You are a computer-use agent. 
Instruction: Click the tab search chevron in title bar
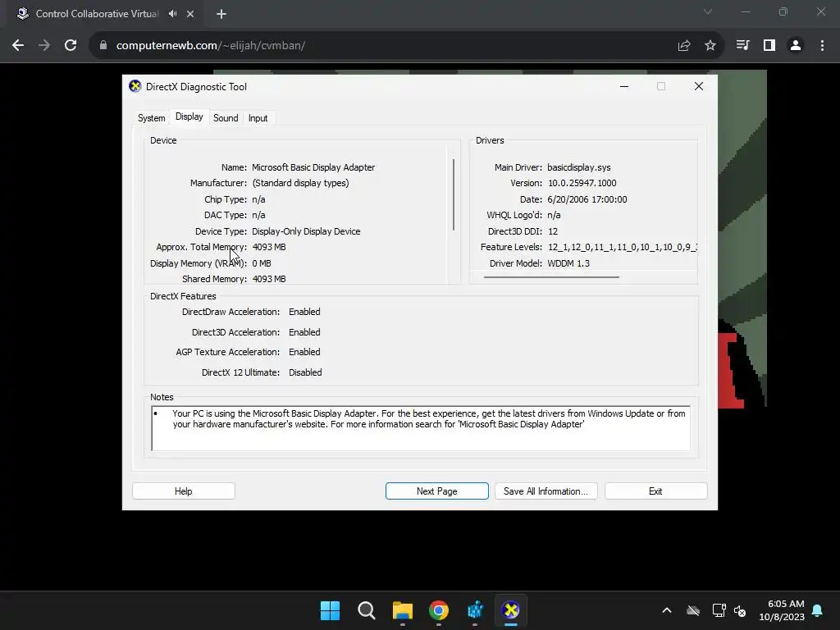click(x=708, y=11)
